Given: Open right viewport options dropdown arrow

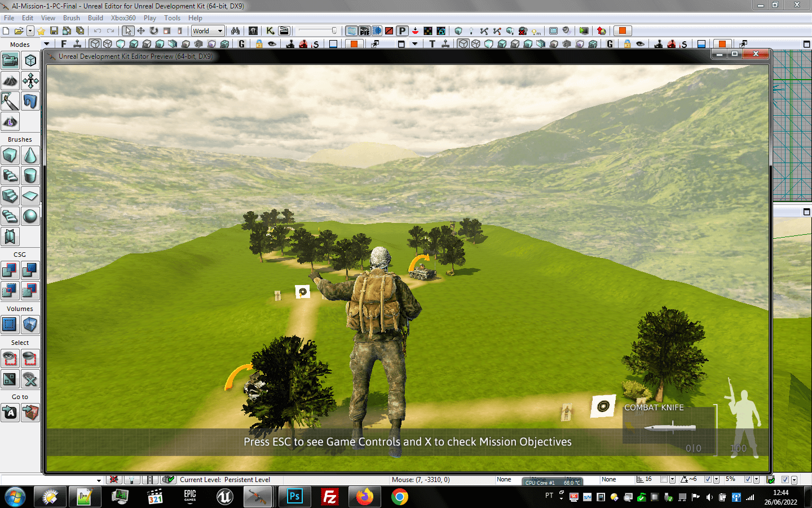Looking at the screenshot, I should (x=415, y=44).
